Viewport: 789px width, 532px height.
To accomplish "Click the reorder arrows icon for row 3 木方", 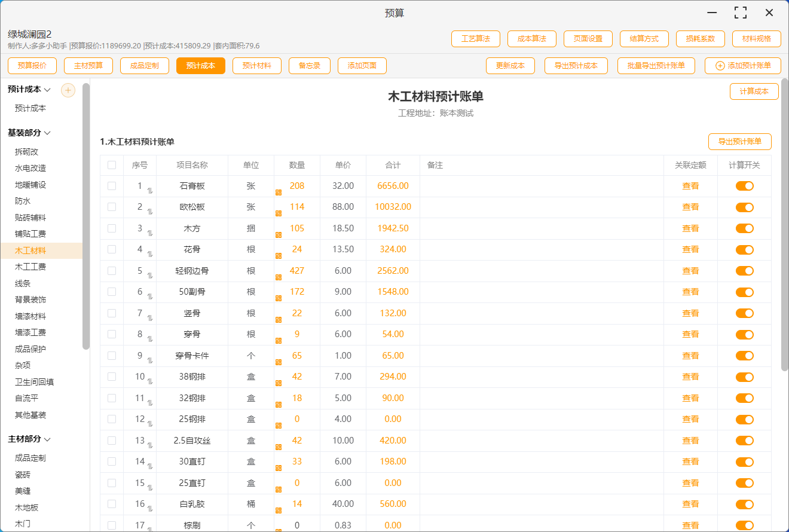I will tap(150, 233).
